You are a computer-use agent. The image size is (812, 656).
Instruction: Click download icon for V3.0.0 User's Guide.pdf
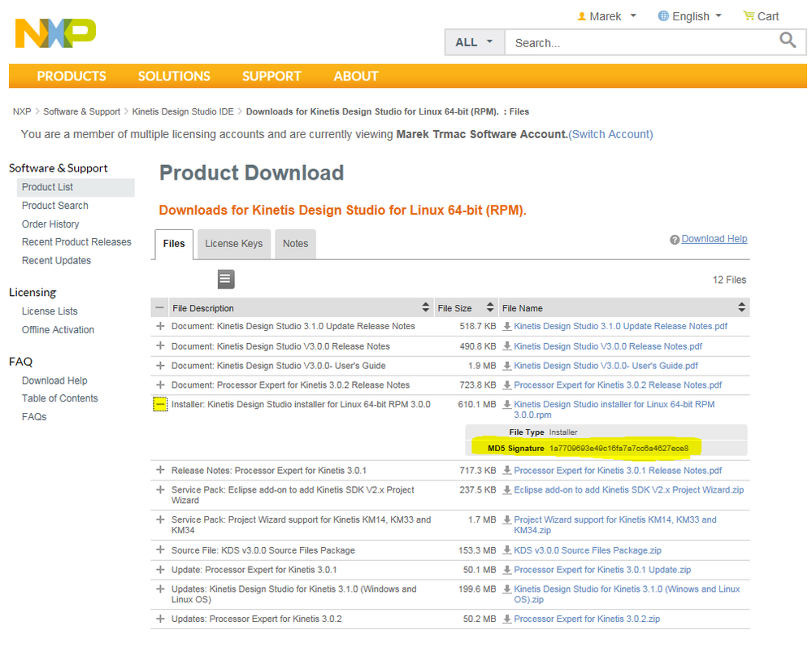coord(507,366)
